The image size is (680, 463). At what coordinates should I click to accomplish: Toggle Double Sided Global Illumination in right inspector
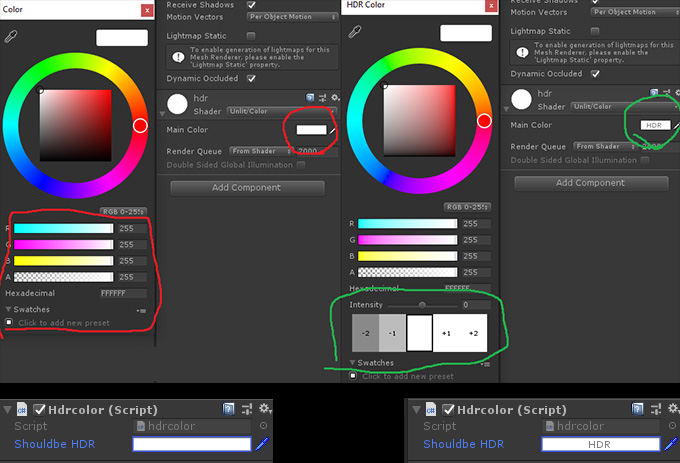[645, 160]
